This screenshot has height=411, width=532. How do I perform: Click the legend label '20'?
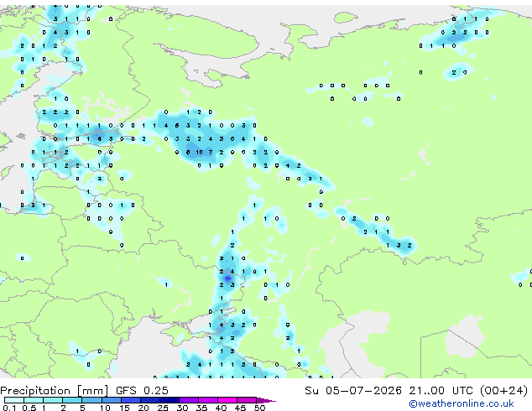pos(143,408)
